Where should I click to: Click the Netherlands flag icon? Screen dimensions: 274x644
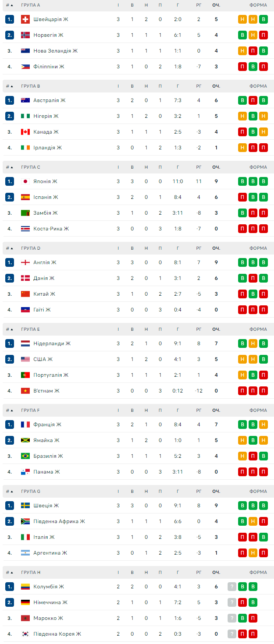point(25,343)
